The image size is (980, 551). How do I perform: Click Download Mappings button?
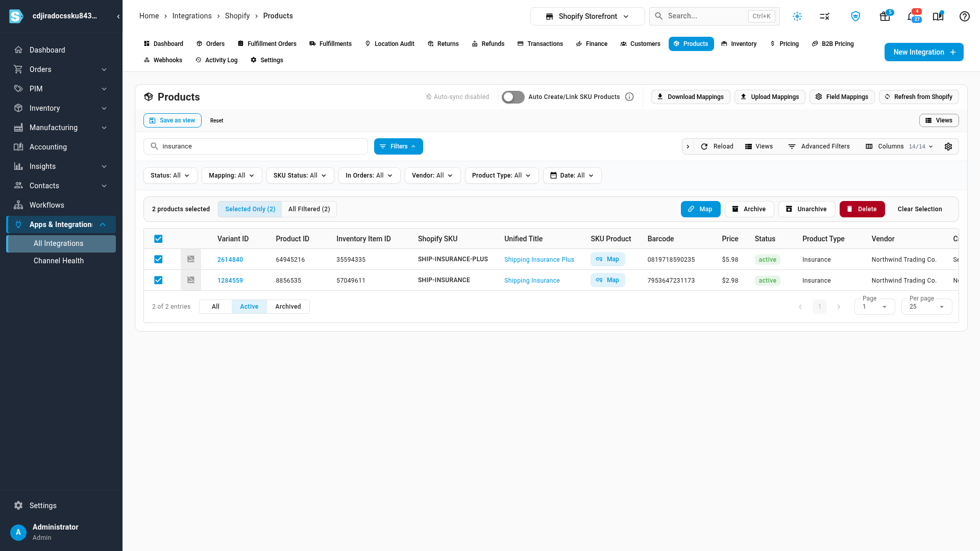(691, 97)
